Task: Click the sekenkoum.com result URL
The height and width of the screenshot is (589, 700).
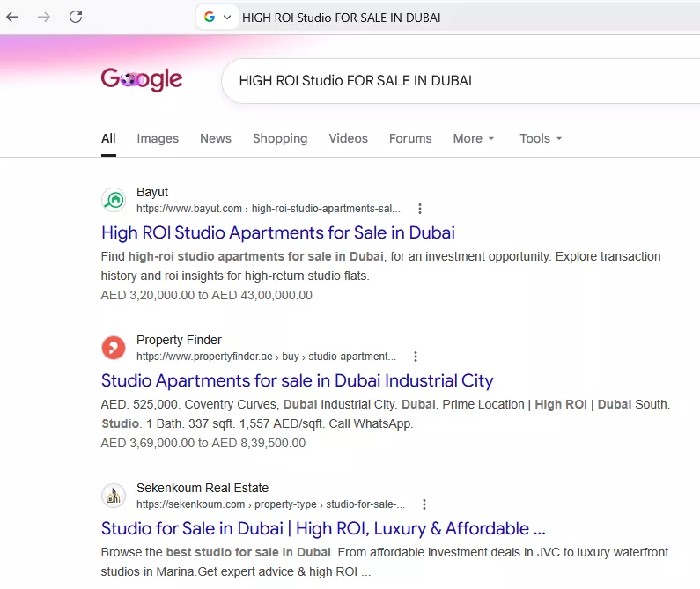Action: (270, 504)
